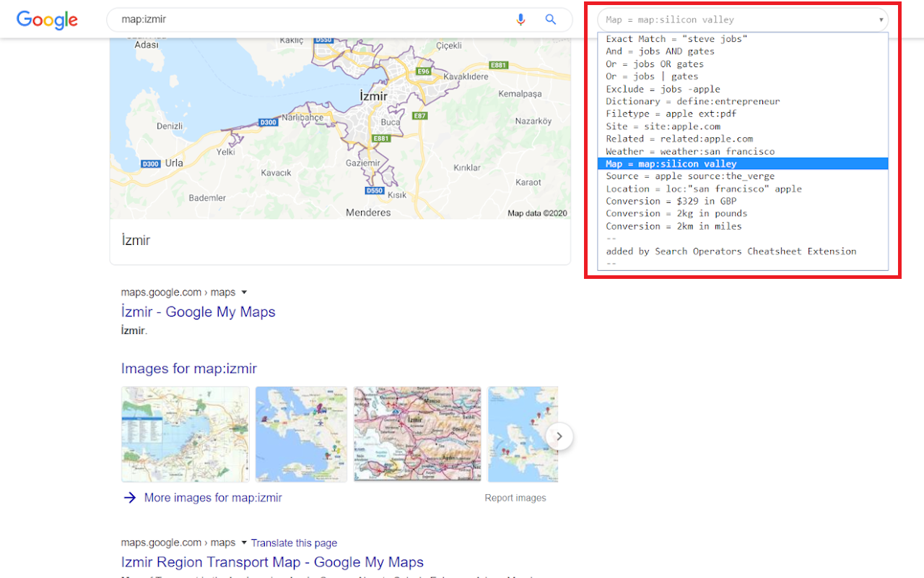Pick Location = loc:"san francisco" apple option

tap(743, 189)
